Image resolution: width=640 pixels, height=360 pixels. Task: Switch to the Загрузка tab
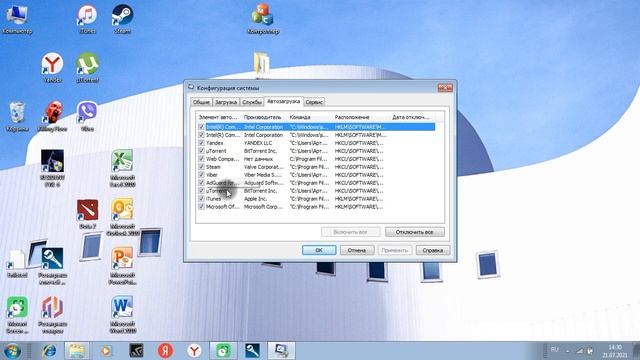226,102
